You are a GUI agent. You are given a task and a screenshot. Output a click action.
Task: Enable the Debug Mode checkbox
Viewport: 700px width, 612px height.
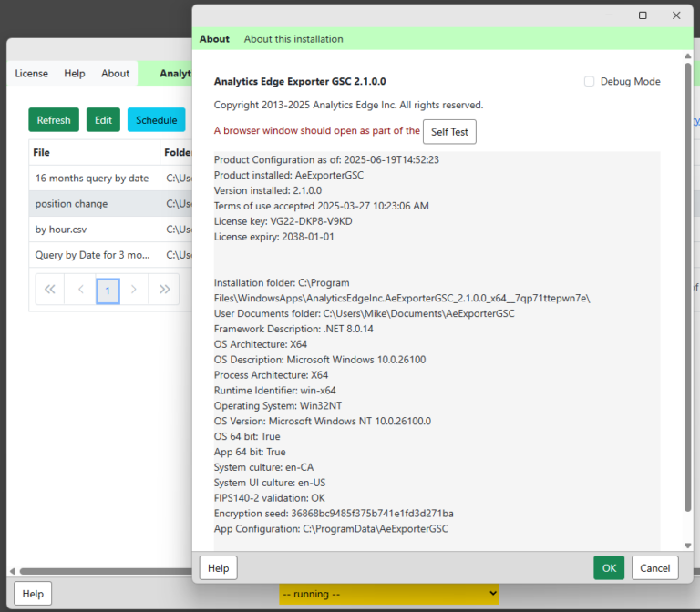pyautogui.click(x=590, y=82)
